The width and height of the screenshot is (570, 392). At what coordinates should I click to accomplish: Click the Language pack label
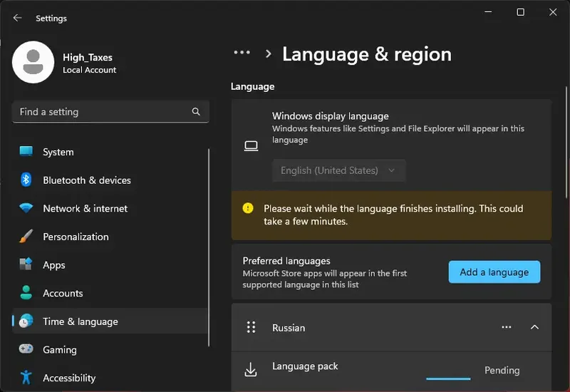click(x=305, y=366)
